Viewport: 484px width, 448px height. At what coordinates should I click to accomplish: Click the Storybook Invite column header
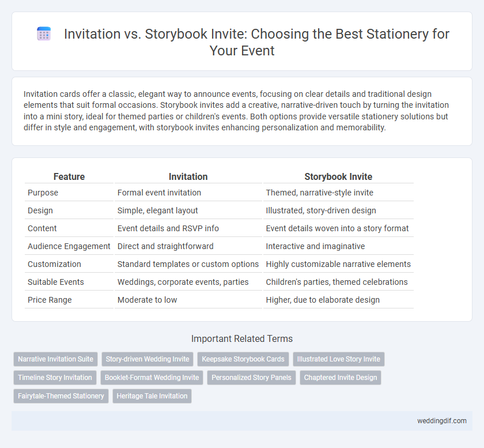(x=338, y=177)
